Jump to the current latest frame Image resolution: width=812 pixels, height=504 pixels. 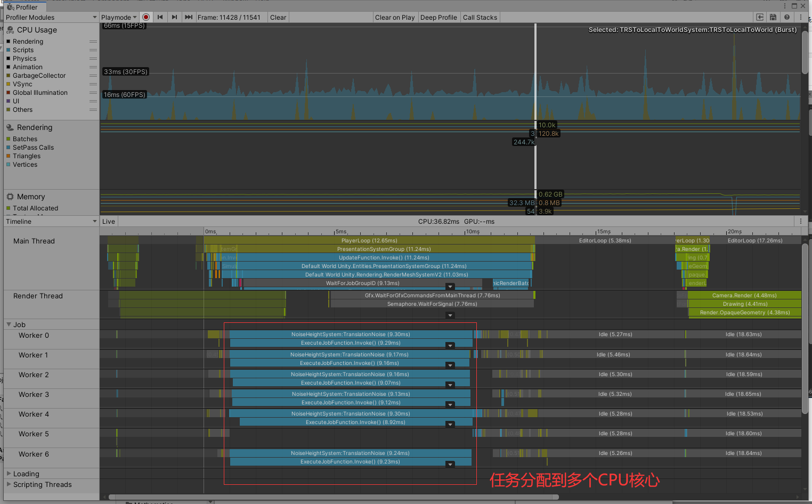189,18
